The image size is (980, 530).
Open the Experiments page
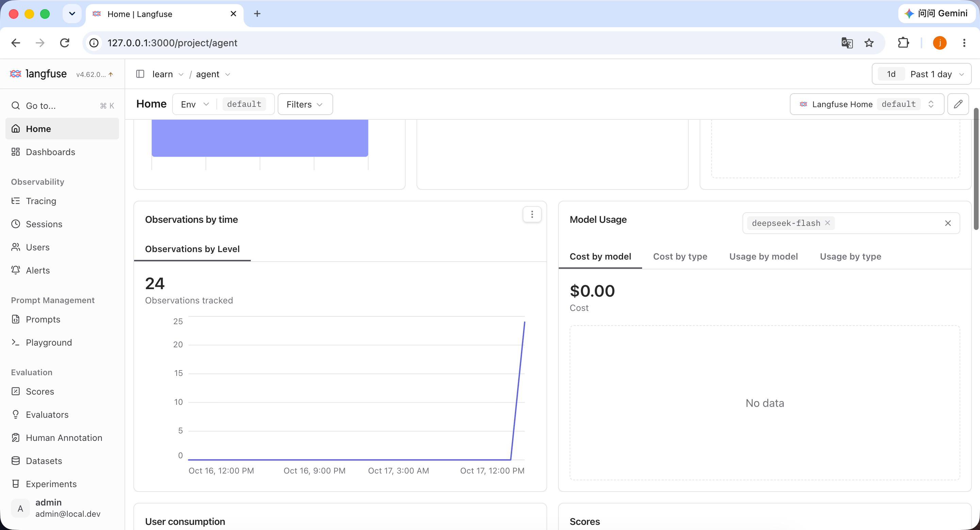pyautogui.click(x=62, y=484)
